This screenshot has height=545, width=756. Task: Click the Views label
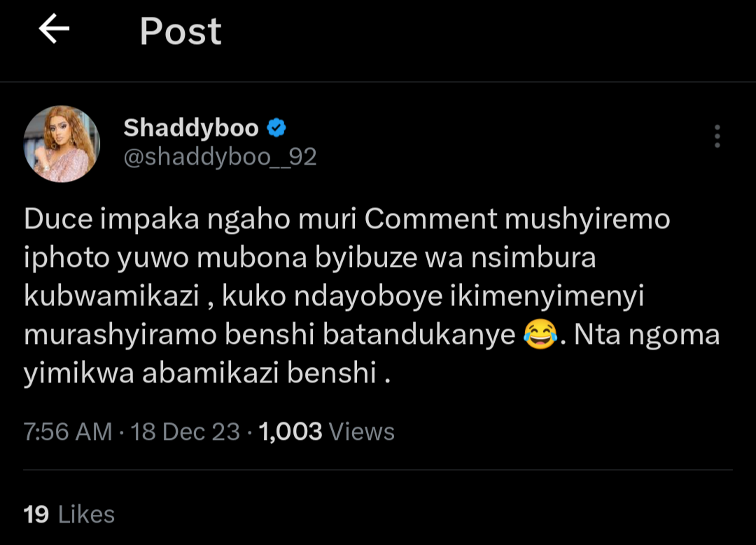point(362,432)
